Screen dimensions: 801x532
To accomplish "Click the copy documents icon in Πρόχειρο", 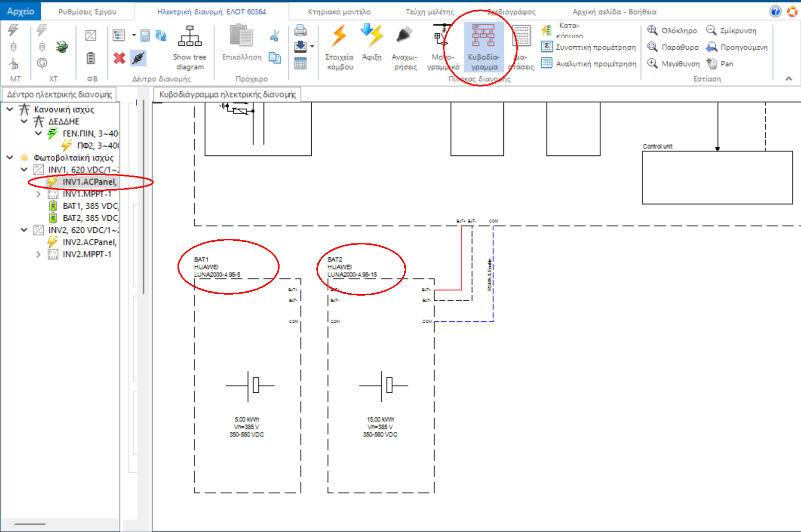I will [x=275, y=58].
